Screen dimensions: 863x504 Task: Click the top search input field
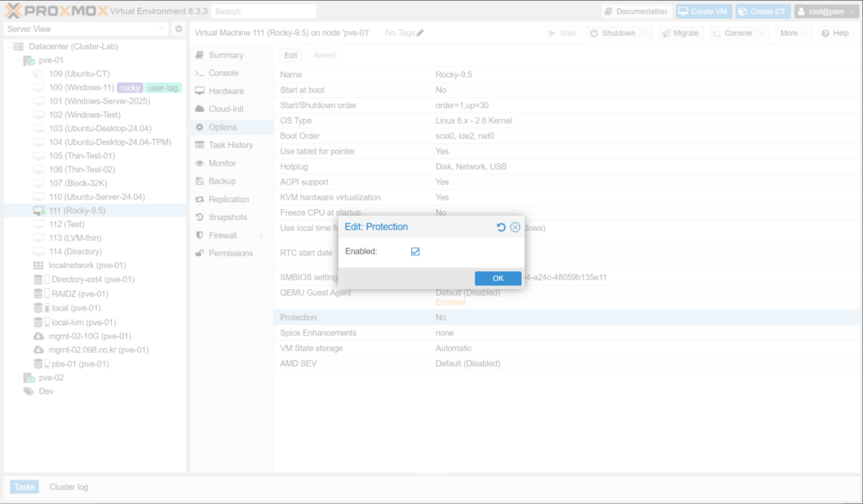[264, 12]
